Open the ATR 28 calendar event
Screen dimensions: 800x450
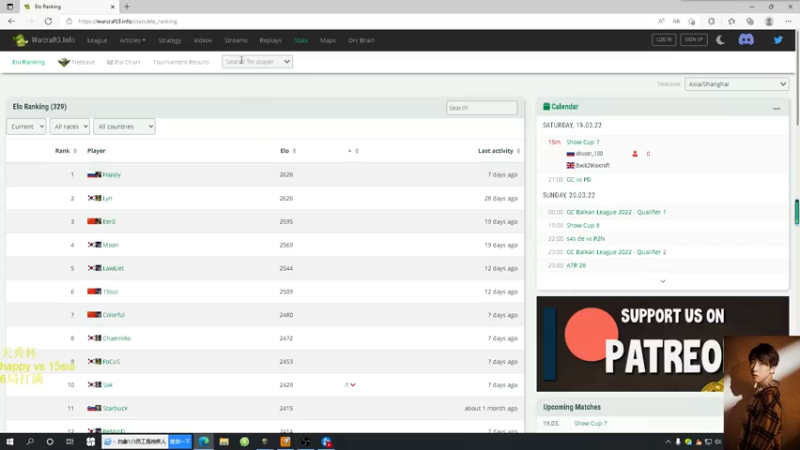coord(576,265)
